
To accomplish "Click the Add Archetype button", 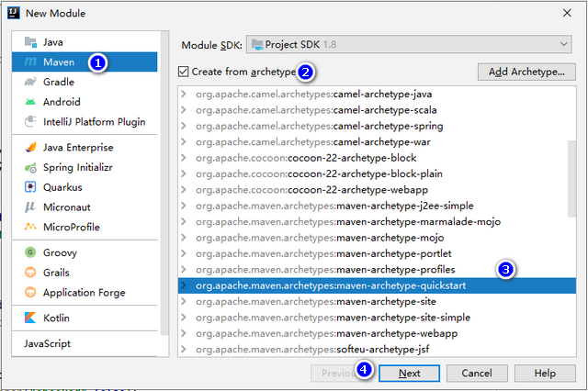I will coord(526,72).
